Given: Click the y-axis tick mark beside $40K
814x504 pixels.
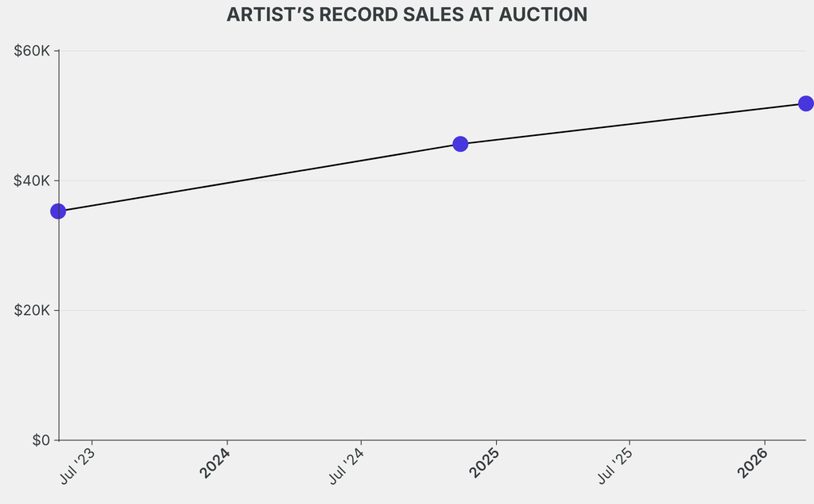Looking at the screenshot, I should pyautogui.click(x=56, y=180).
